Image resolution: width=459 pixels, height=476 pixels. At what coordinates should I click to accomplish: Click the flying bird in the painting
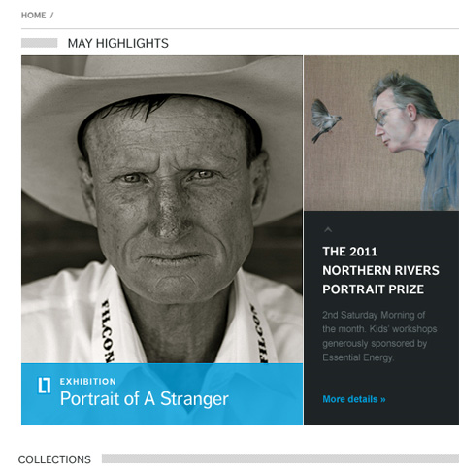[x=325, y=120]
